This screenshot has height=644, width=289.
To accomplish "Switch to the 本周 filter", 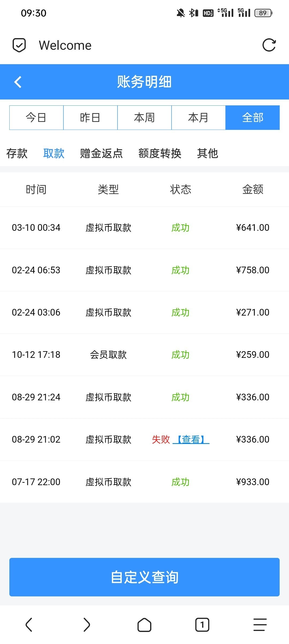I will click(144, 118).
